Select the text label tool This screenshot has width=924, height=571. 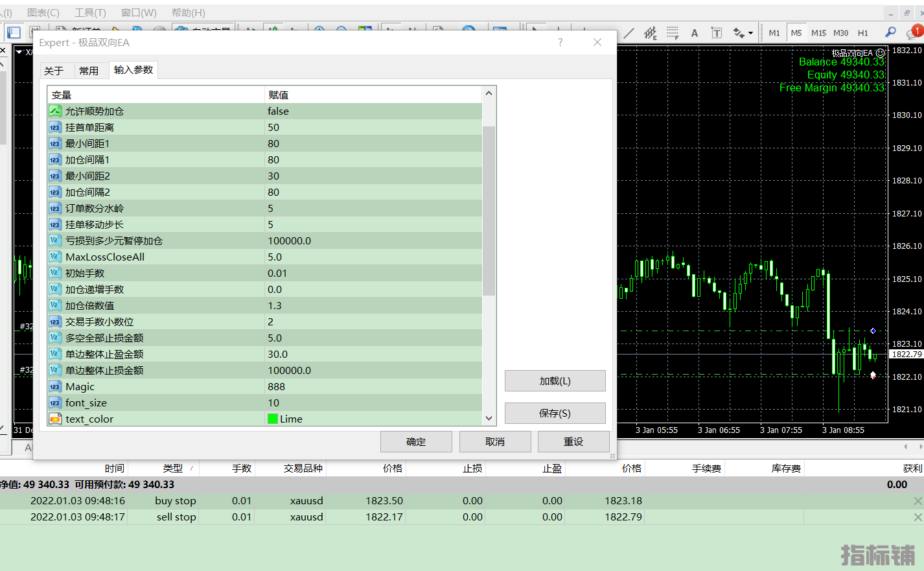[717, 33]
